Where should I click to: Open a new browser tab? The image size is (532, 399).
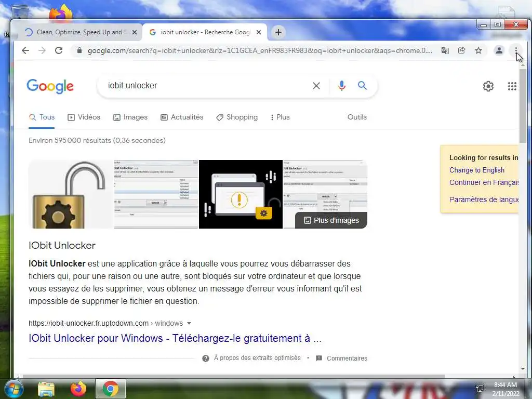pyautogui.click(x=278, y=32)
